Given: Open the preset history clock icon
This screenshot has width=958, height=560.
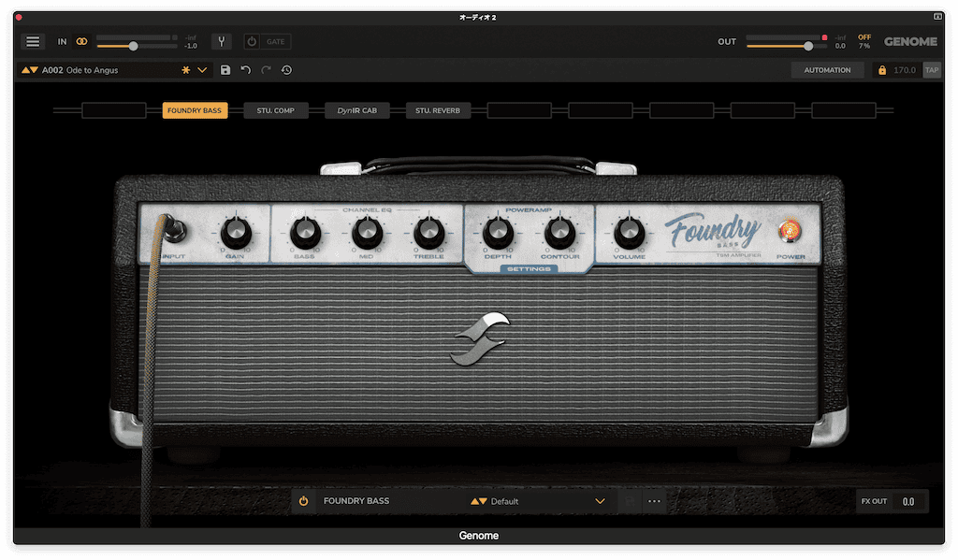Looking at the screenshot, I should 286,70.
